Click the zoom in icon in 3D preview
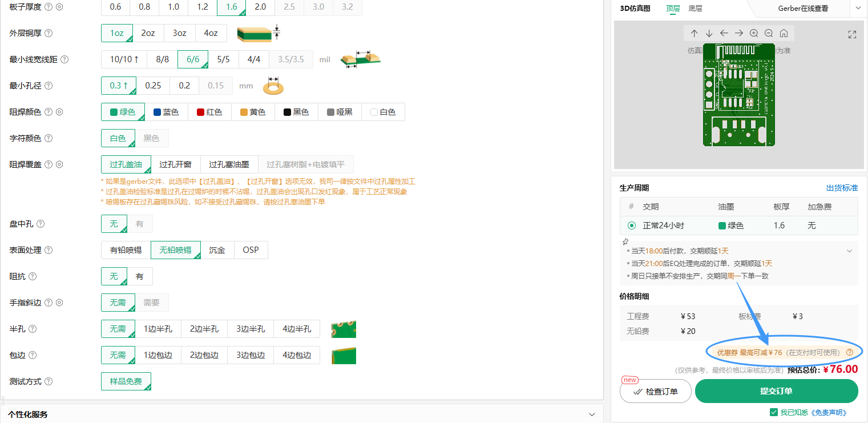The height and width of the screenshot is (423, 868). [754, 33]
